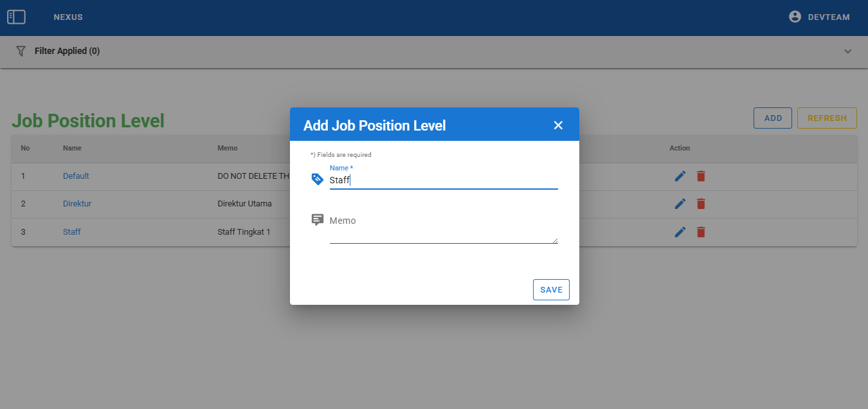
Task: Delete the Staff row with trash icon
Action: (x=701, y=232)
